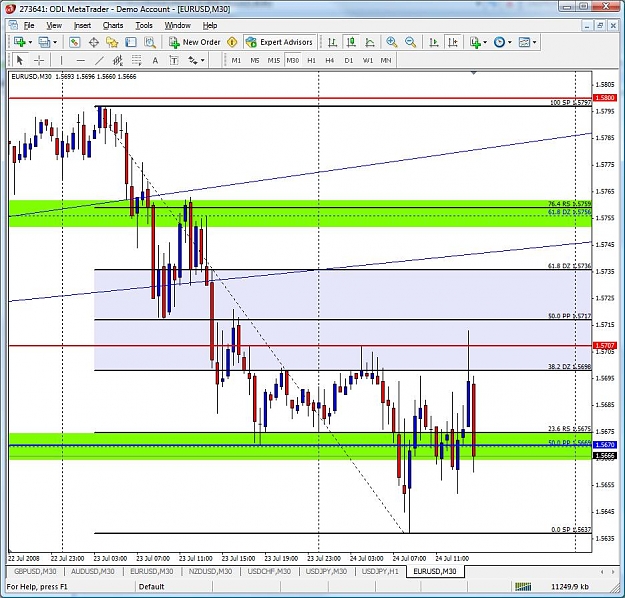The height and width of the screenshot is (598, 625).
Task: Switch to W1 weekly timeframe
Action: tap(368, 60)
